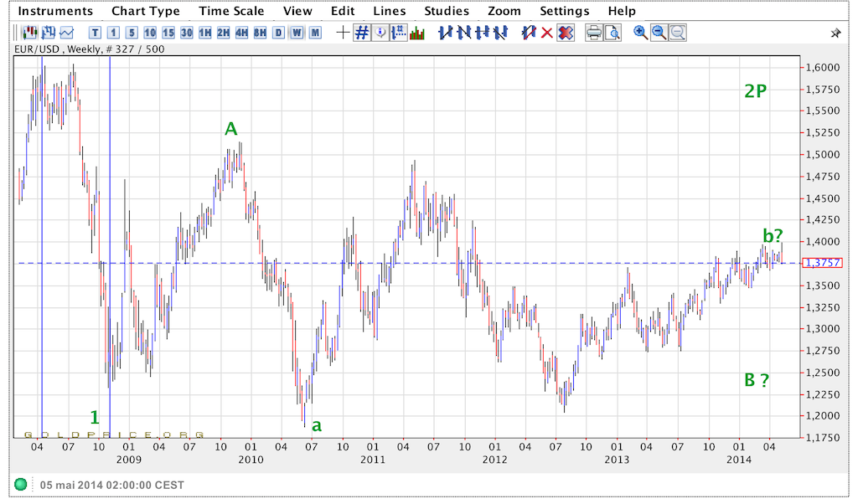The height and width of the screenshot is (504, 858).
Task: Switch to the 1H timeframe
Action: pos(205,33)
